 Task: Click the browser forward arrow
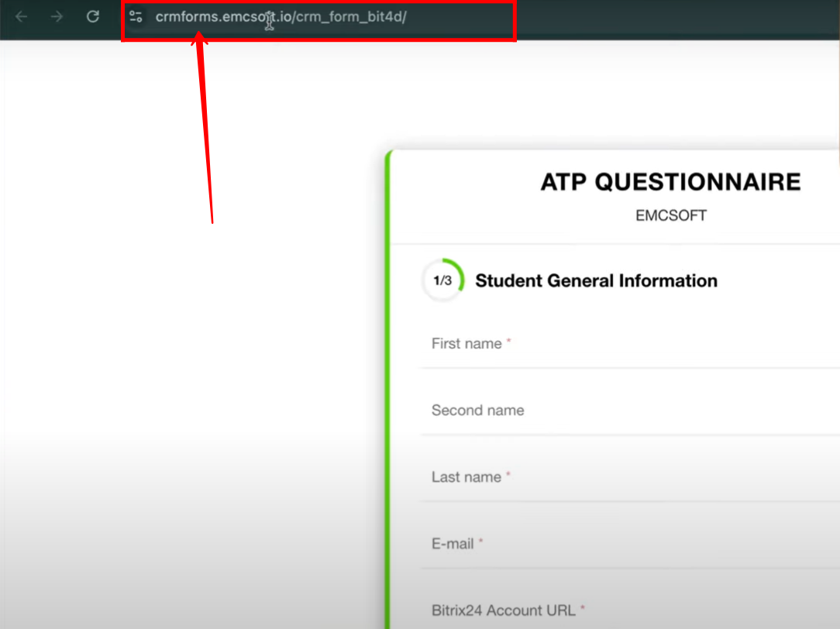tap(57, 17)
